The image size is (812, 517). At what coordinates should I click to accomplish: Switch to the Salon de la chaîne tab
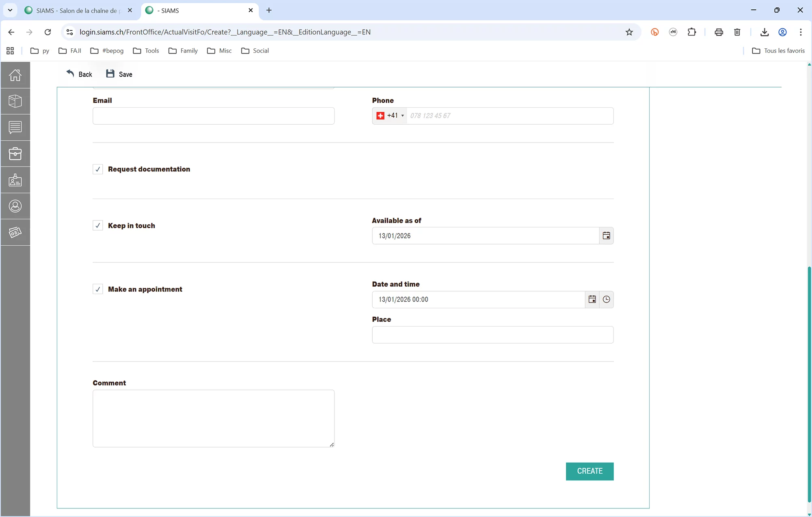coord(76,11)
